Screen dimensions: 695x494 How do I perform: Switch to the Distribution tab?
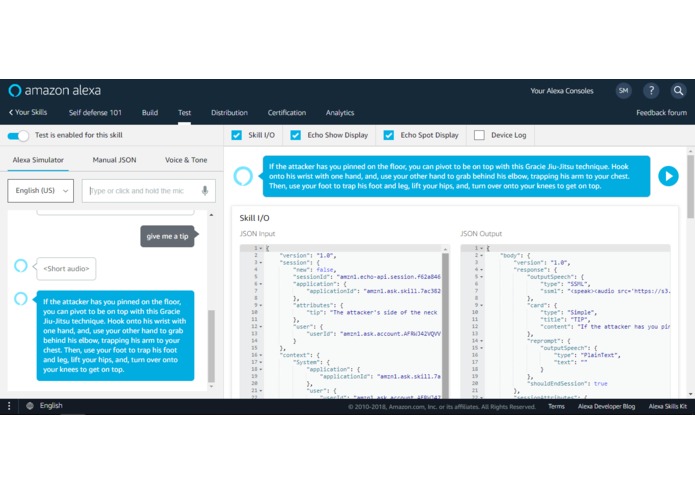pos(229,113)
